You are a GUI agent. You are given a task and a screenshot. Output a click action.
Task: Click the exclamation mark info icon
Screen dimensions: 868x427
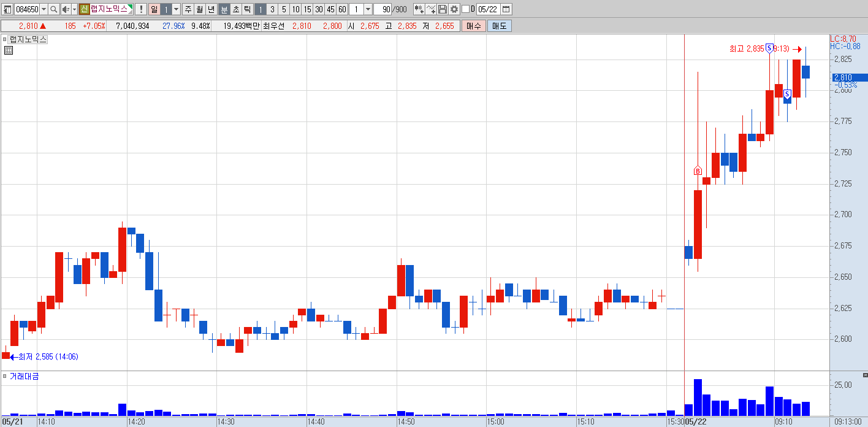click(141, 9)
